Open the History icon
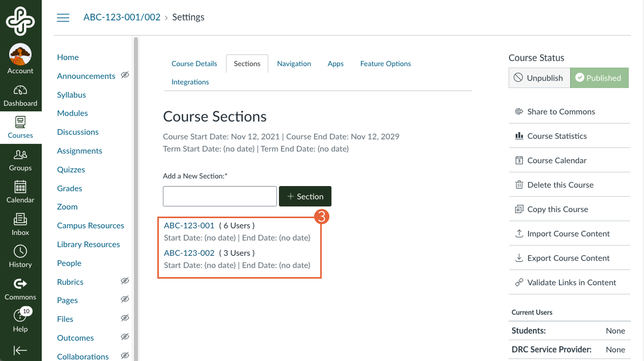The image size is (644, 361). coord(20,256)
